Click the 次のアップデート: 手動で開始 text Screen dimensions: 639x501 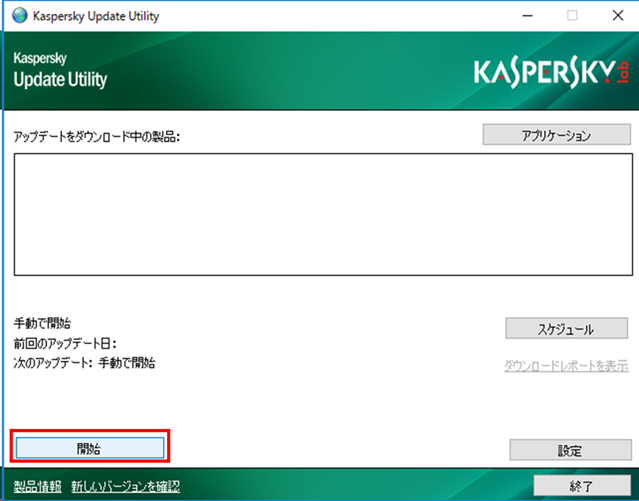[x=84, y=363]
